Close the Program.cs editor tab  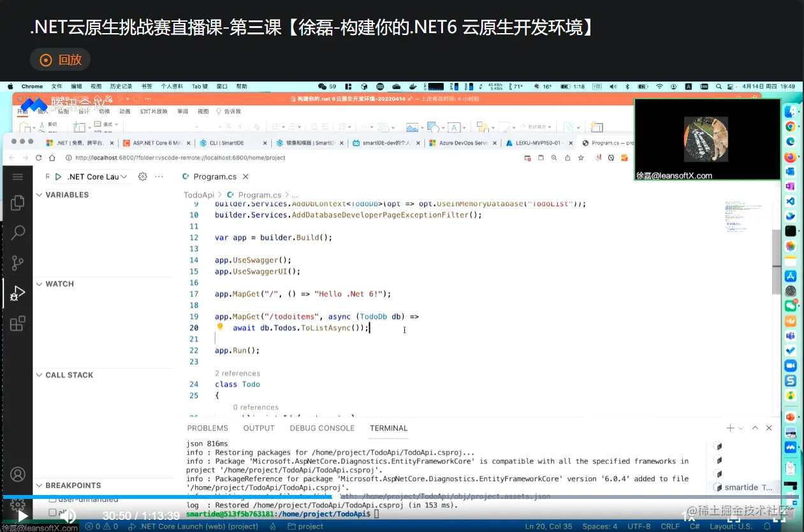click(x=245, y=176)
